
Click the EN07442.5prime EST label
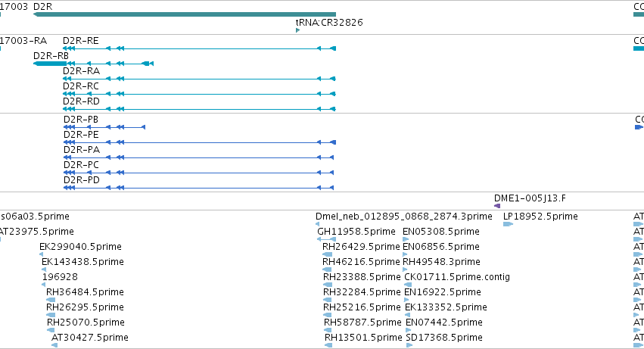[444, 323]
